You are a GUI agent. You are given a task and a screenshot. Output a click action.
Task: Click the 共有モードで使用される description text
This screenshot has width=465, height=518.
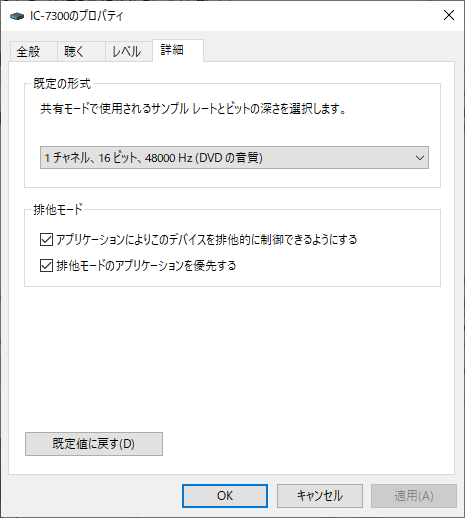pyautogui.click(x=193, y=109)
